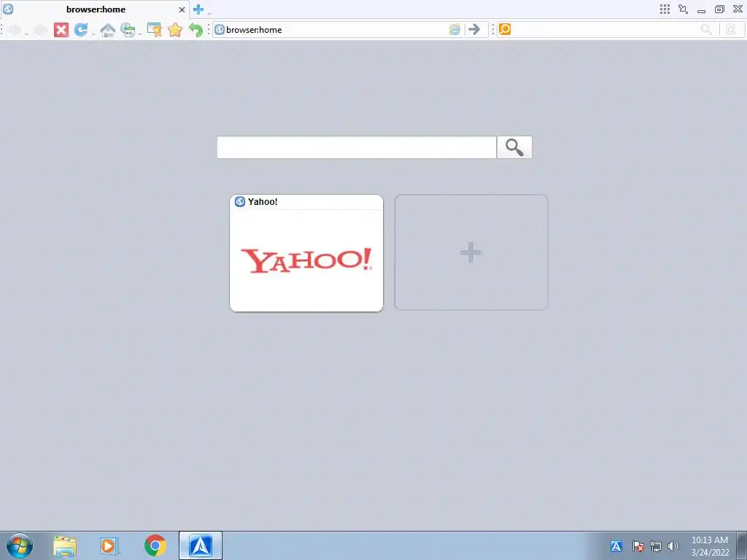This screenshot has height=560, width=747.
Task: Restore down the browser window
Action: click(x=719, y=9)
